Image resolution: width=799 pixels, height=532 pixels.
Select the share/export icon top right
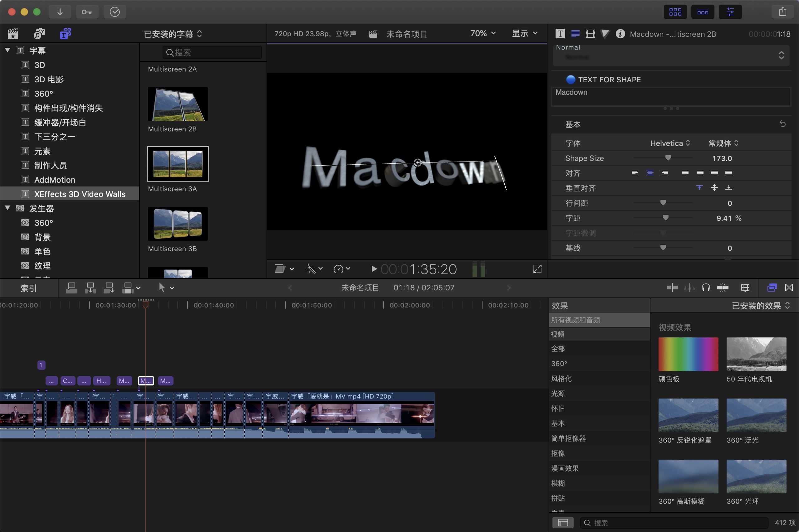tap(782, 12)
